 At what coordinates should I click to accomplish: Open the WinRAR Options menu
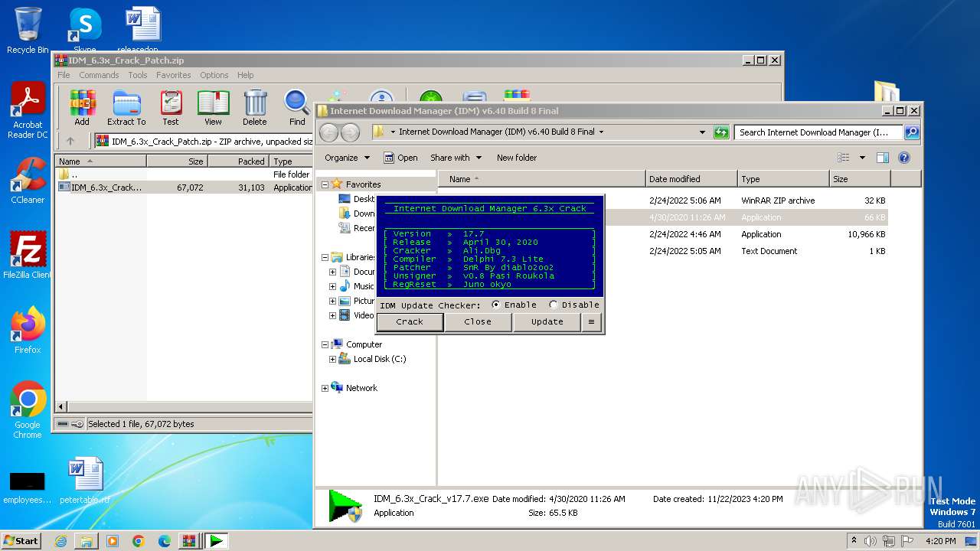pos(214,75)
